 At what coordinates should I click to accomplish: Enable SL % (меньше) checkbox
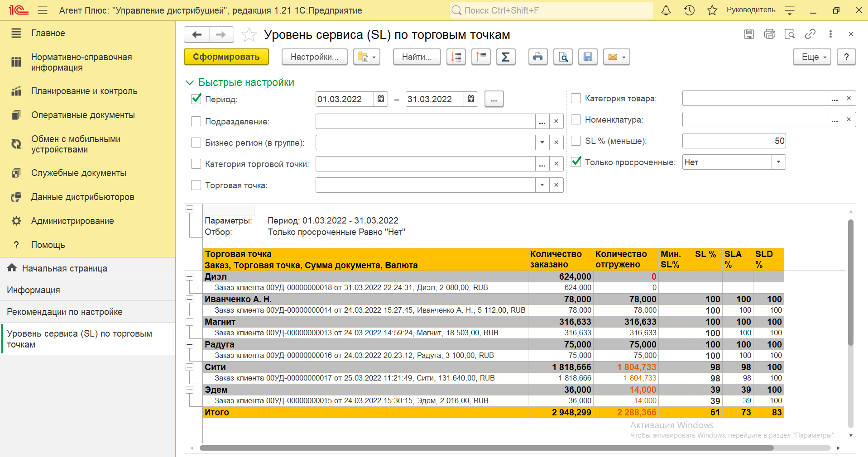[576, 141]
